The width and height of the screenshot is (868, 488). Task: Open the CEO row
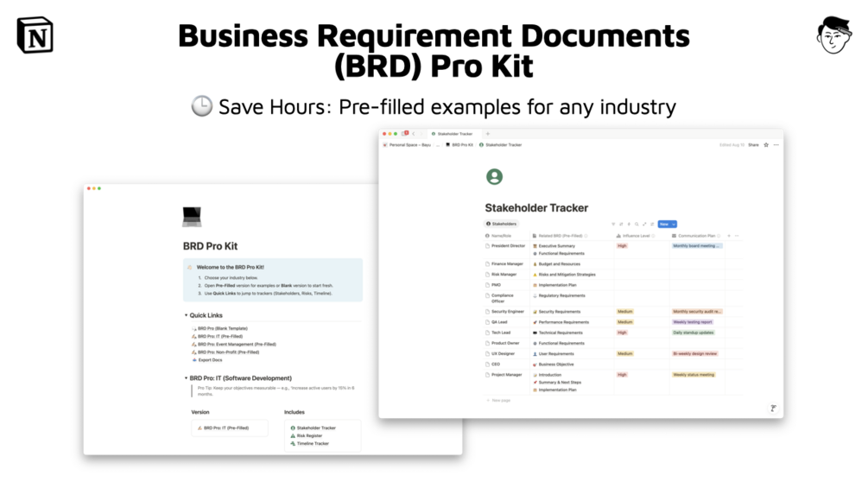[x=496, y=364]
